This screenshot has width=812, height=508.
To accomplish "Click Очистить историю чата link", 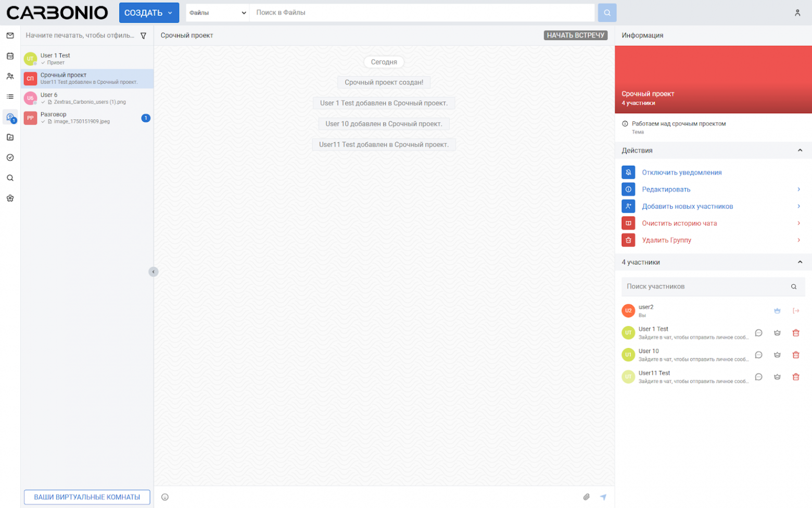I will [x=679, y=223].
